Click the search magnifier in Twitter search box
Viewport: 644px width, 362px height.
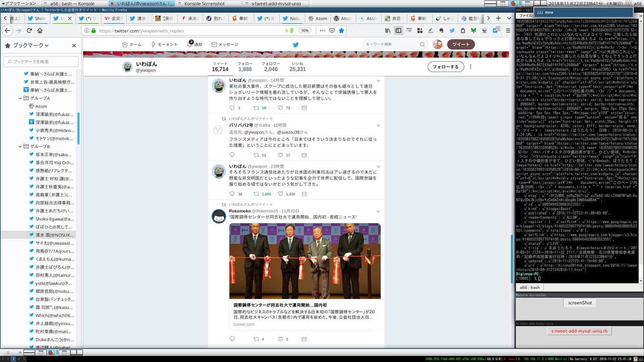(422, 45)
